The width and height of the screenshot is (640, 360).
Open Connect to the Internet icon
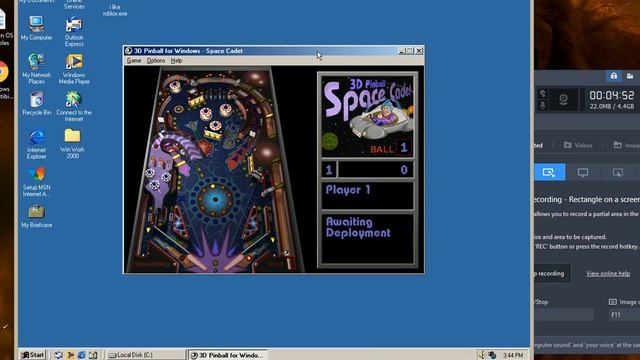point(74,106)
